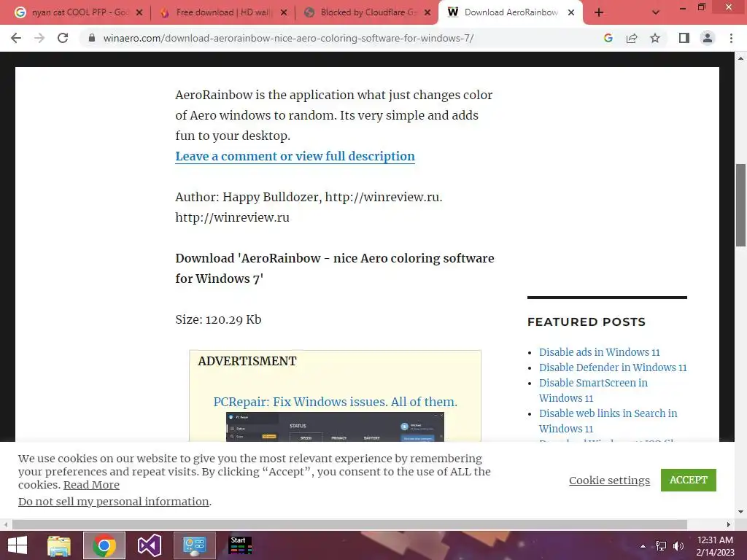Image resolution: width=747 pixels, height=560 pixels.
Task: Accept cookies with the ACCEPT button
Action: (689, 480)
